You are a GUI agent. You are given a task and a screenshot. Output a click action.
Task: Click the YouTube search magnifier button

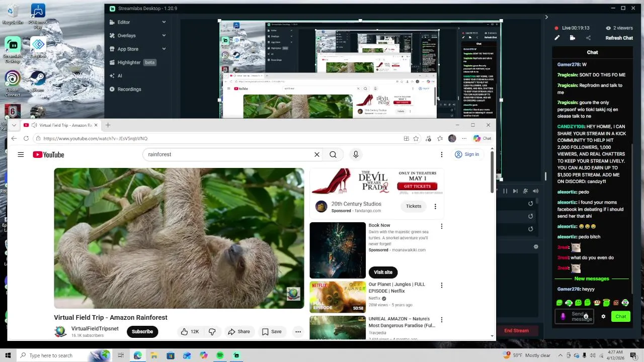[x=333, y=154]
